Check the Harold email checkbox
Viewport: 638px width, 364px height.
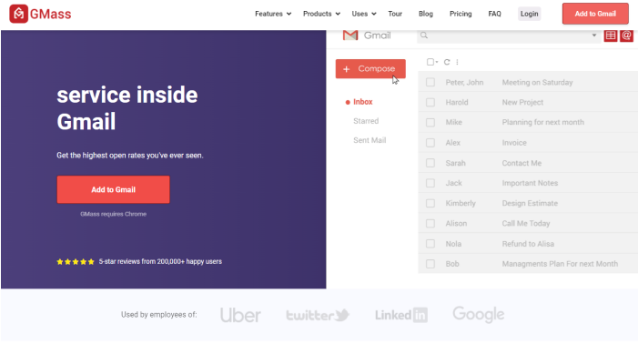[x=430, y=103]
